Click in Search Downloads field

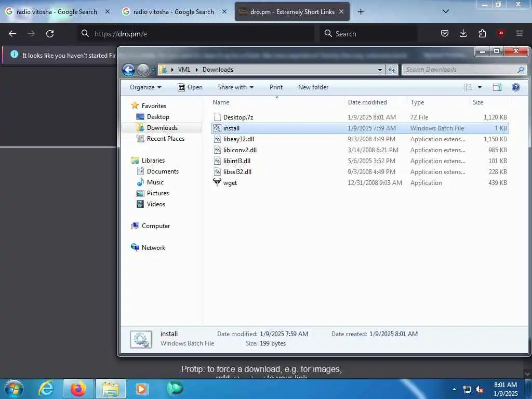point(460,70)
